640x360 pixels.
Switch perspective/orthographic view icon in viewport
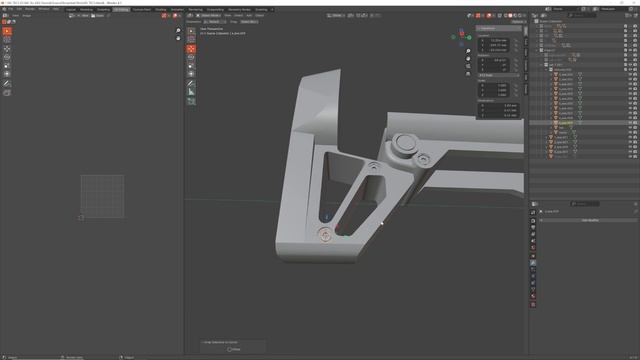[x=468, y=74]
